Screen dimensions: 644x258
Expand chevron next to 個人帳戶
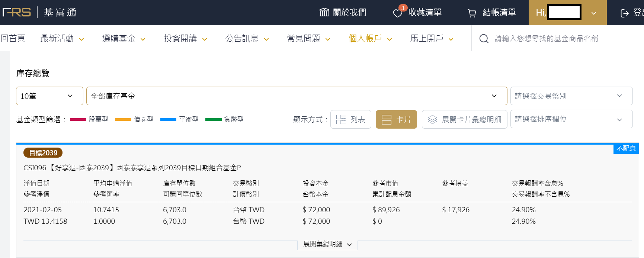pyautogui.click(x=390, y=39)
